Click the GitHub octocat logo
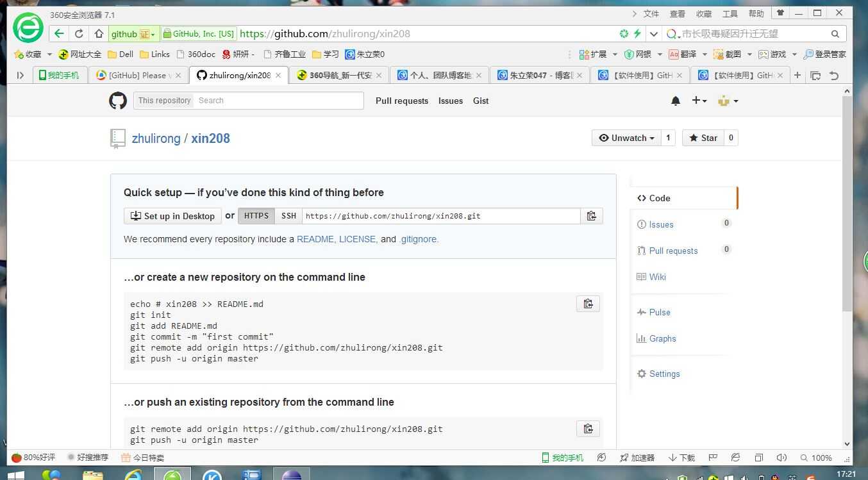This screenshot has width=868, height=480. 117,101
